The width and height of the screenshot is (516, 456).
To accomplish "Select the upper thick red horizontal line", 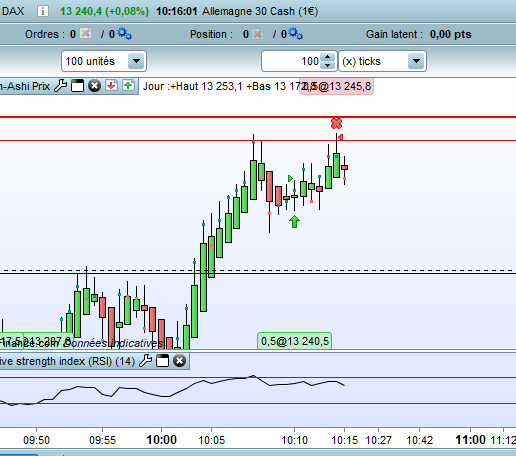I will (258, 117).
